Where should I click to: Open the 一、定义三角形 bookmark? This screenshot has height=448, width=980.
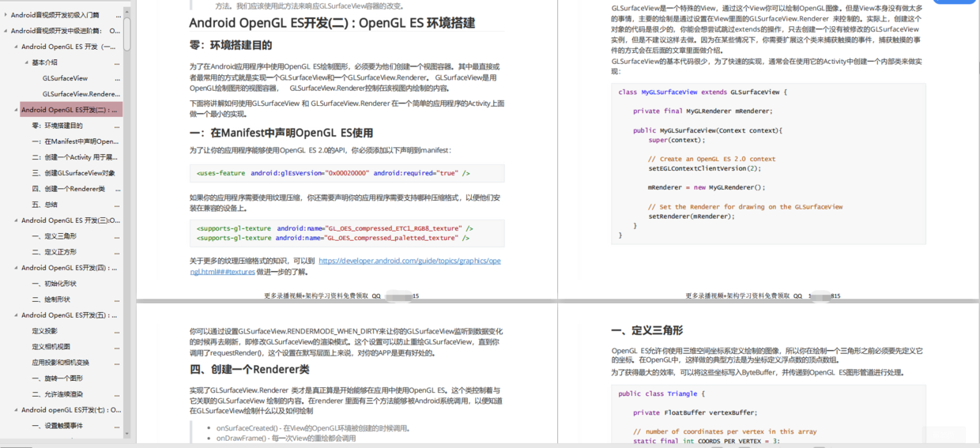tap(55, 236)
